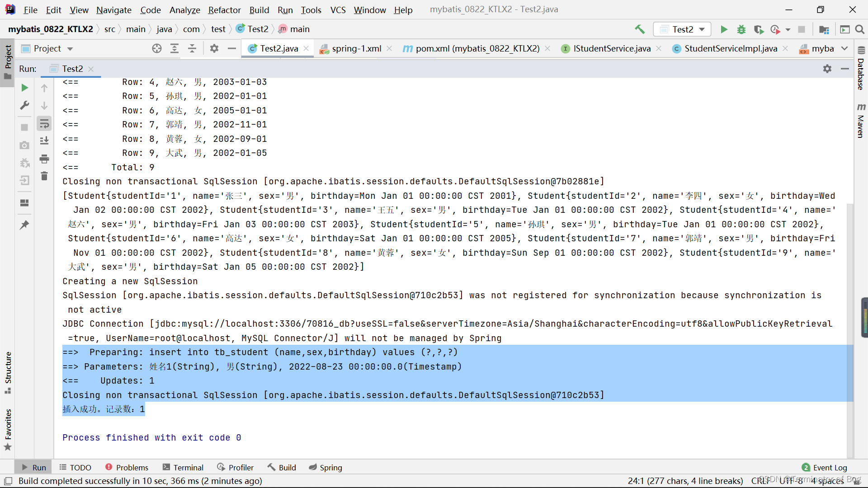The width and height of the screenshot is (868, 488).
Task: Open the Event Log
Action: (x=825, y=468)
